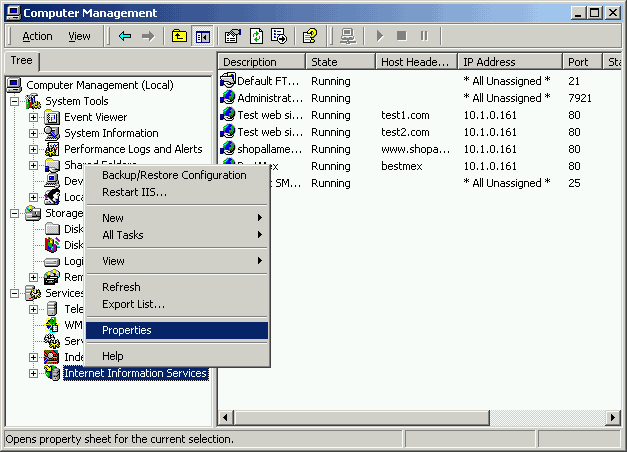
Task: Open the View menu in toolbar
Action: click(x=79, y=36)
